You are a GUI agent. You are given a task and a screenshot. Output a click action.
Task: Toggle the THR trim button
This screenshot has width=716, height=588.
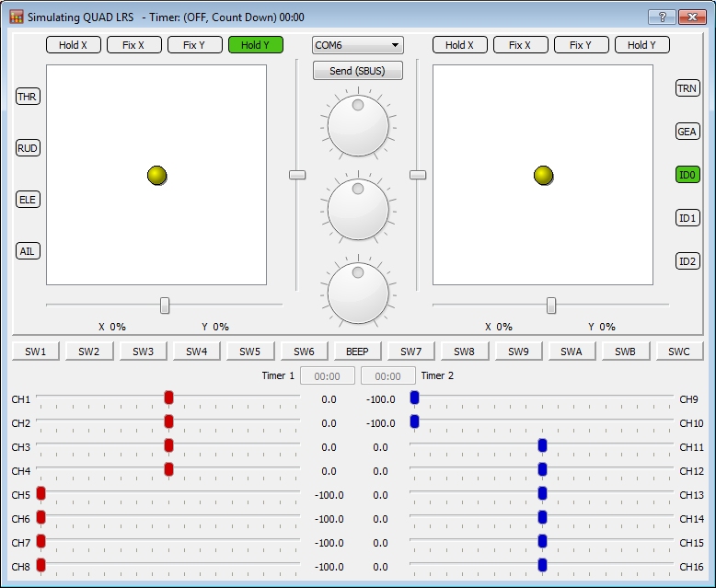pos(28,97)
